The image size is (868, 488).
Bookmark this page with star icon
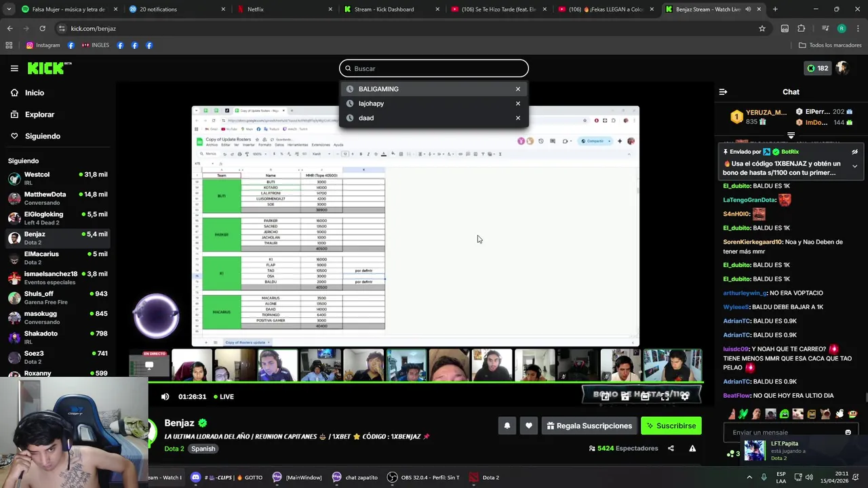point(762,28)
